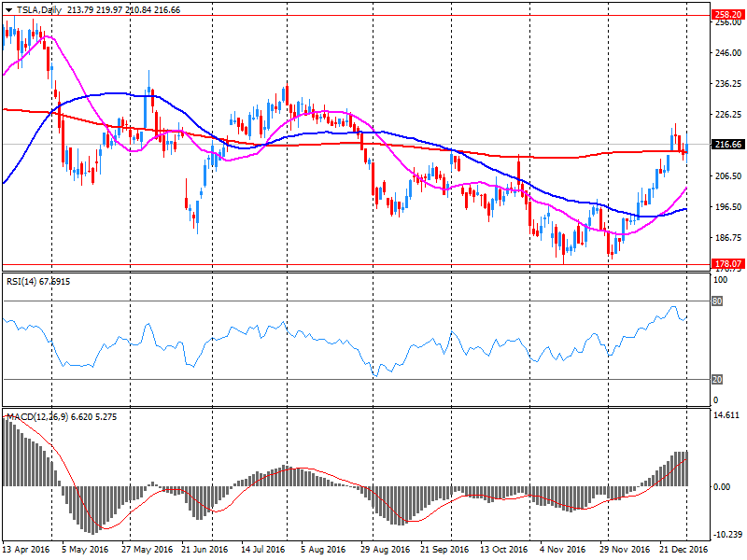Image resolution: width=747 pixels, height=560 pixels.
Task: Click the RSI(14) indicator label
Action: point(22,279)
